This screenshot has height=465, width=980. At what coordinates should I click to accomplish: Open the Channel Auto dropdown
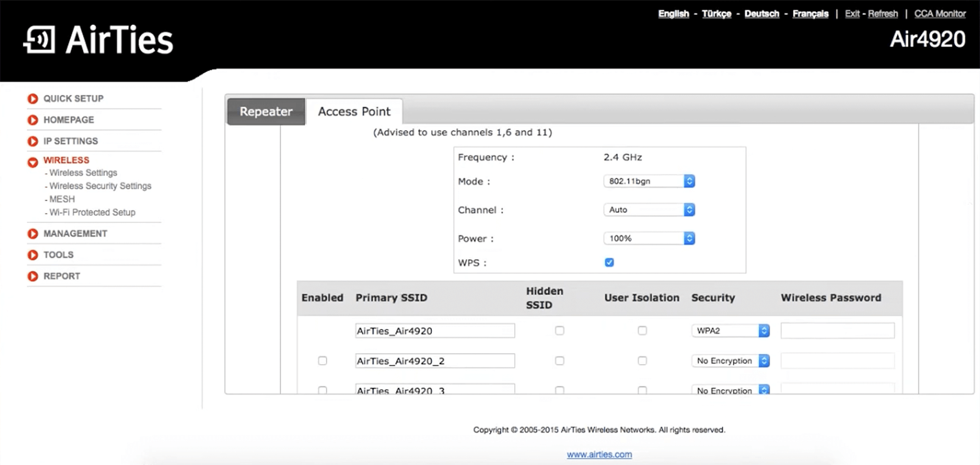click(648, 210)
